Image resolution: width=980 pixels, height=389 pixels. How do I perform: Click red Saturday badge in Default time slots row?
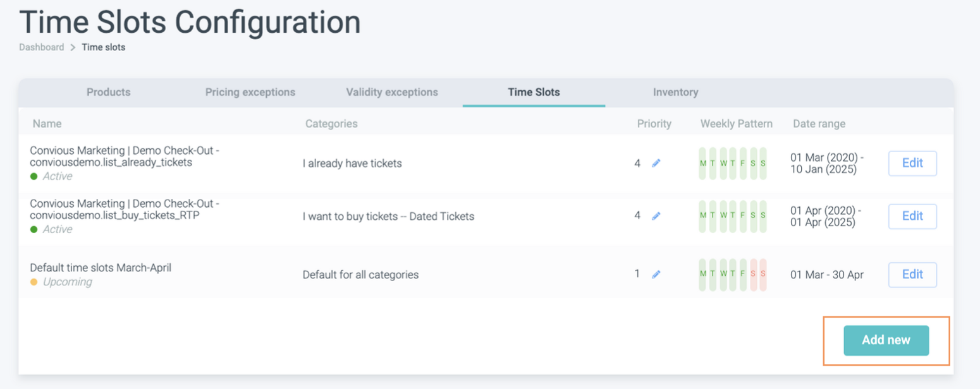[753, 274]
